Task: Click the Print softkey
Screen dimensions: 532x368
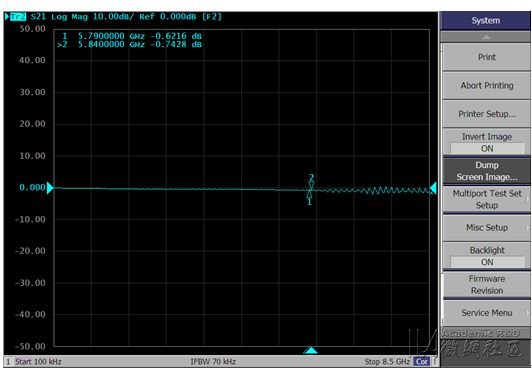Action: click(x=487, y=57)
